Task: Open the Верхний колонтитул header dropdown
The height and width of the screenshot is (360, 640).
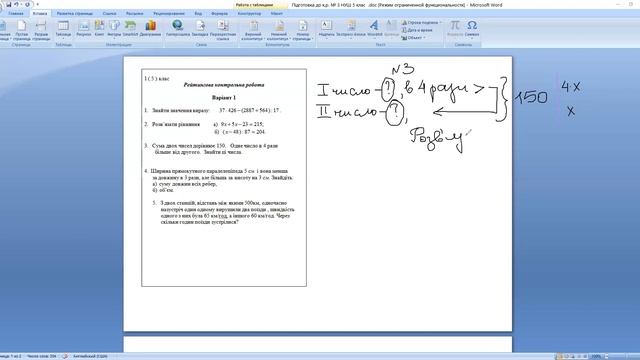Action: [x=253, y=30]
